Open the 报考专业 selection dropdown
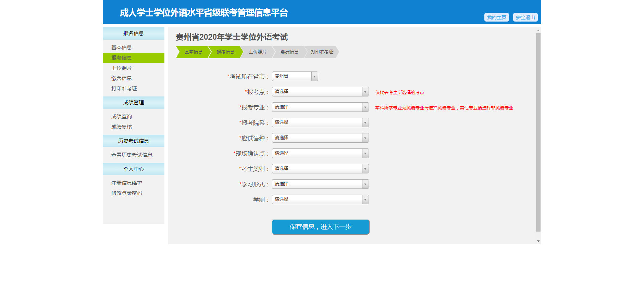 320,107
